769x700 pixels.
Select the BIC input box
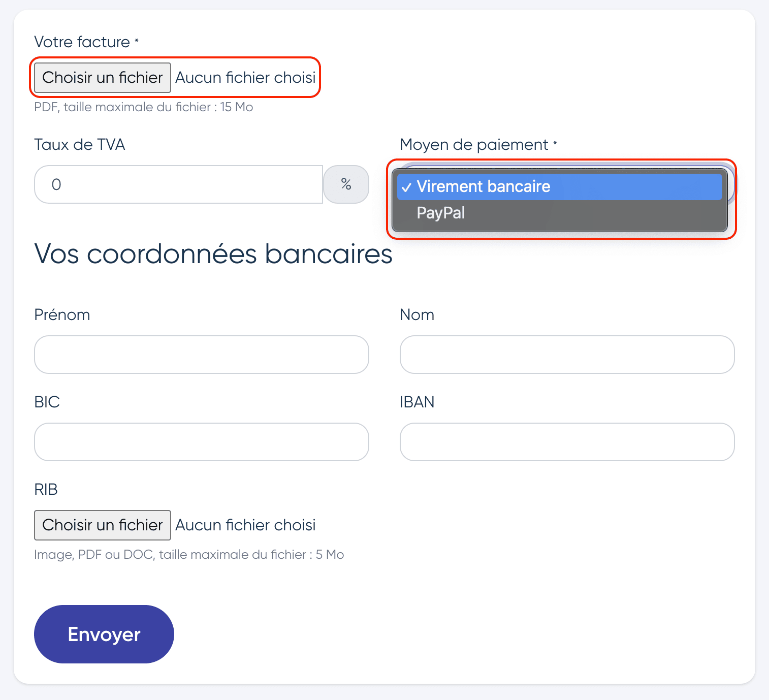click(202, 442)
